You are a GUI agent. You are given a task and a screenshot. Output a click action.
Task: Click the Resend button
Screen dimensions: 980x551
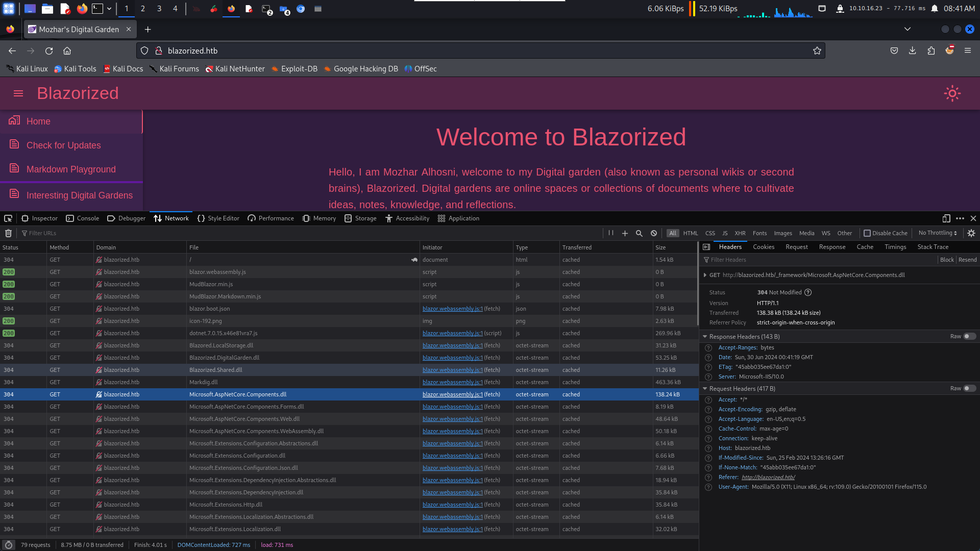pos(967,260)
